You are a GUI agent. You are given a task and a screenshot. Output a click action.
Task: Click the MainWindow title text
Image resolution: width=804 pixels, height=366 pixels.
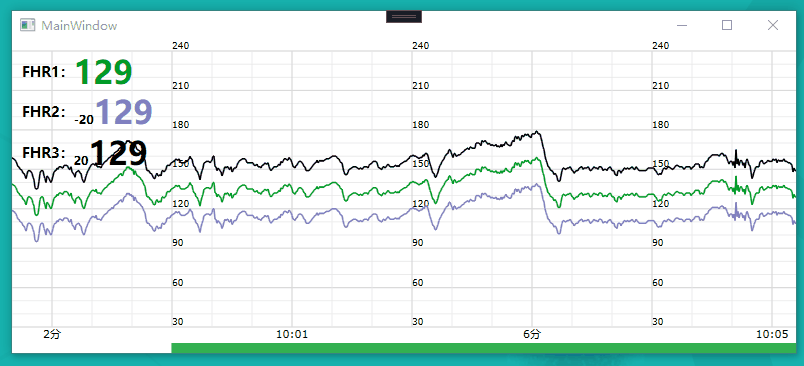tap(79, 26)
